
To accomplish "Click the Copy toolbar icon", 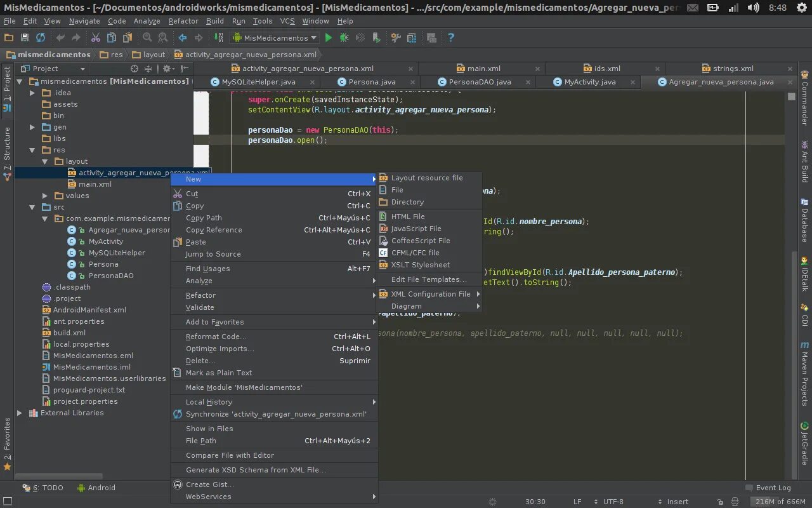I will (112, 38).
